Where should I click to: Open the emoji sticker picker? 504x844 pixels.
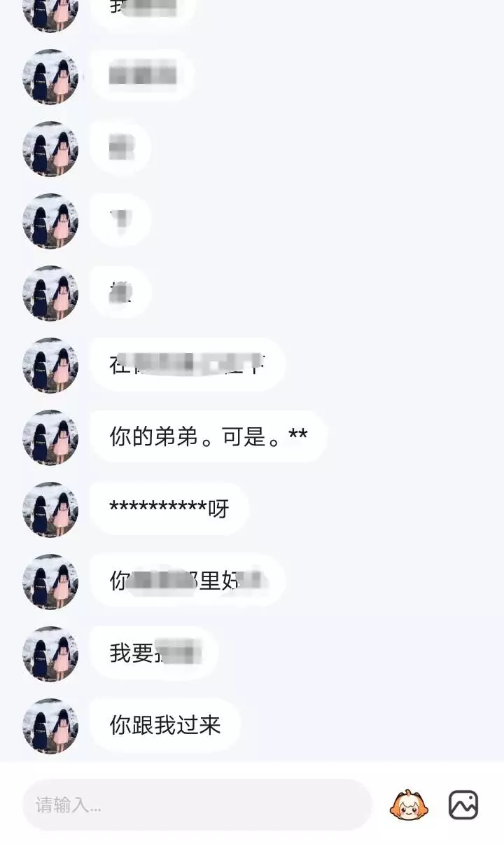pos(409,805)
